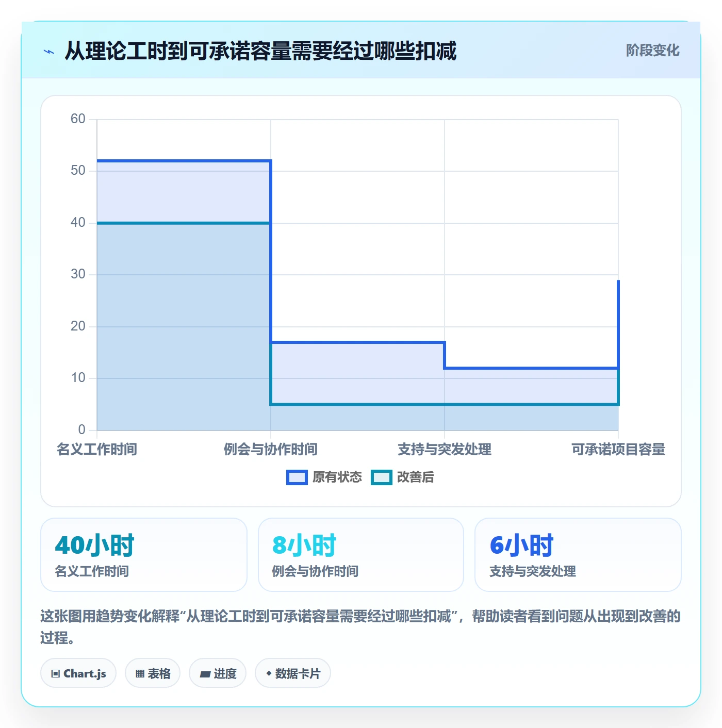Click the 6小时 value text
Screen dimensions: 722x728
coord(521,545)
